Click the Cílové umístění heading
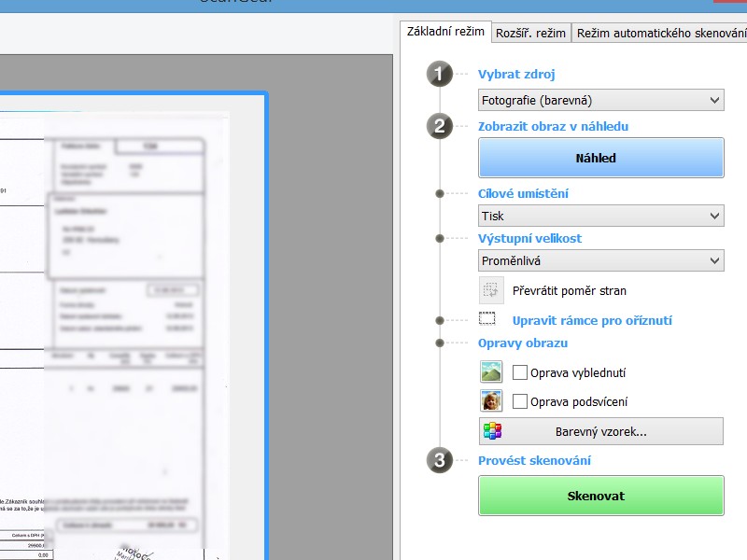 coord(523,193)
